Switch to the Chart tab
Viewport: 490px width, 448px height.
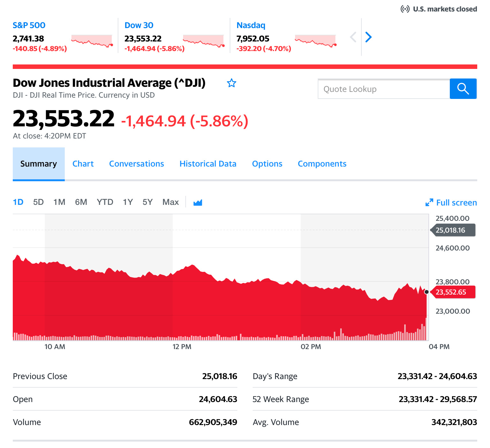[83, 164]
